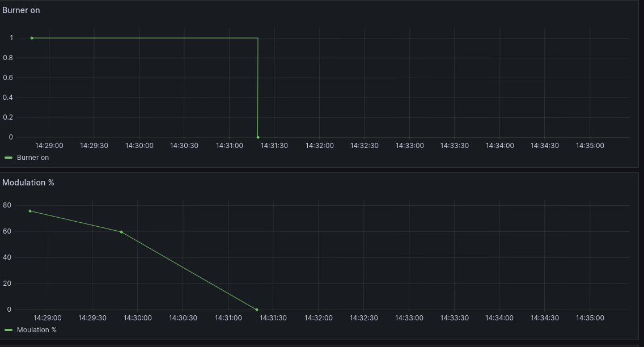Click the Modulation data point near 60

tap(121, 232)
